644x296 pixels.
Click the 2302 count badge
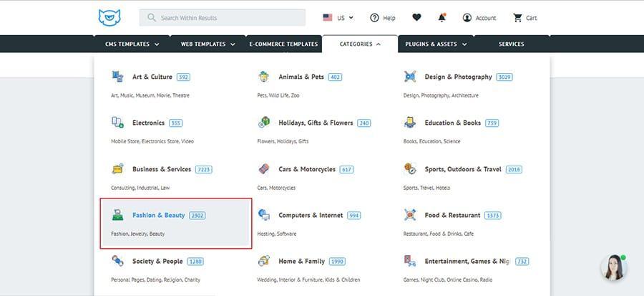tap(197, 216)
